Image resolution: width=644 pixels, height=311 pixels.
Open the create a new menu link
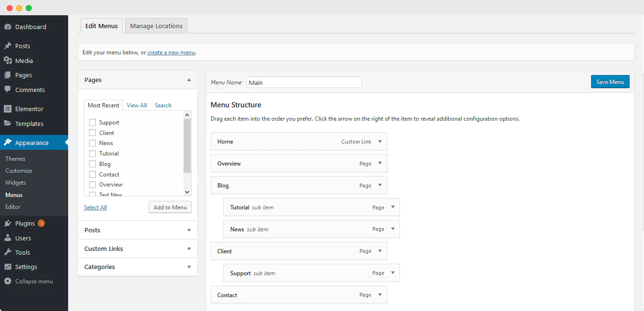(171, 52)
